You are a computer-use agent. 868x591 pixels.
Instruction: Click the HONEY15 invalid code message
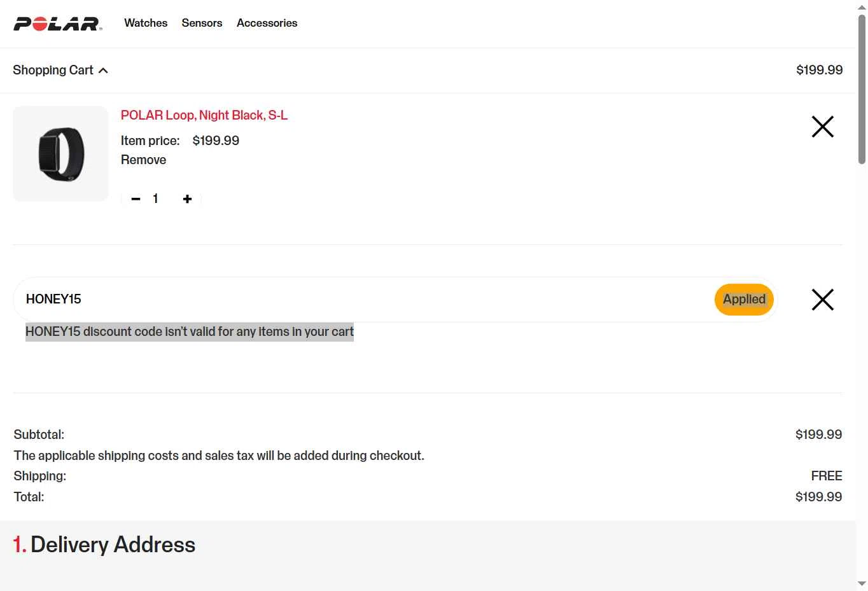coord(190,331)
